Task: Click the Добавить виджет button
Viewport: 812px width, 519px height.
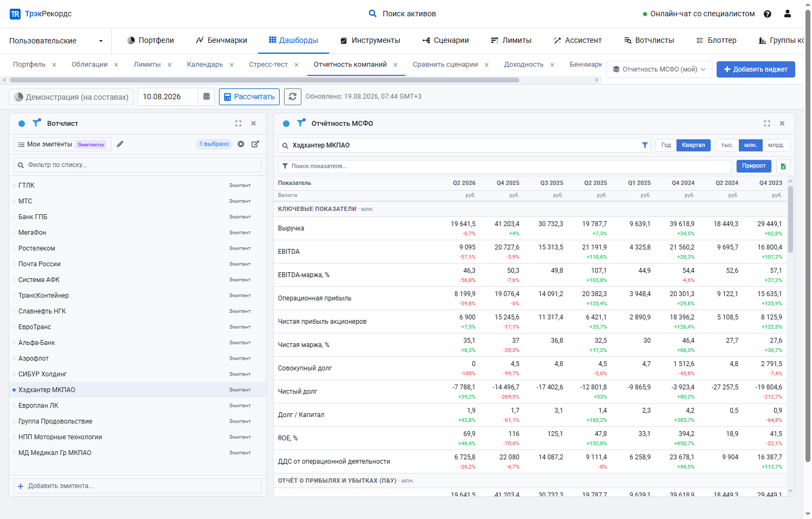Action: [756, 69]
